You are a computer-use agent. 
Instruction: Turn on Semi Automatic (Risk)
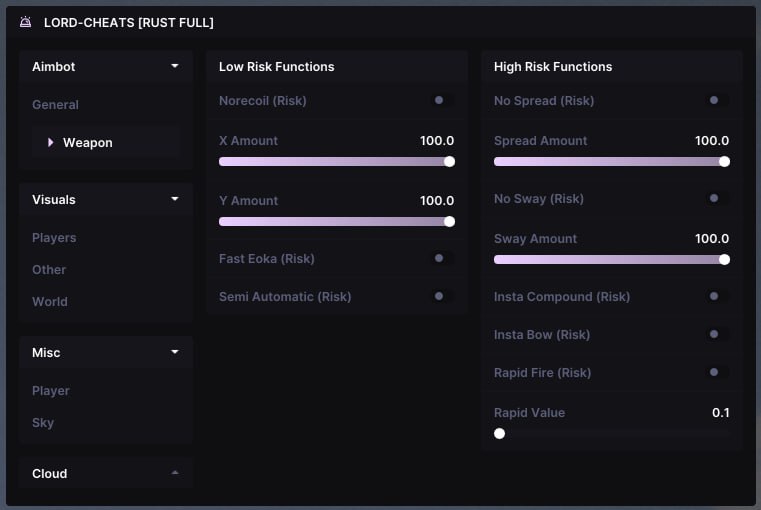click(440, 296)
